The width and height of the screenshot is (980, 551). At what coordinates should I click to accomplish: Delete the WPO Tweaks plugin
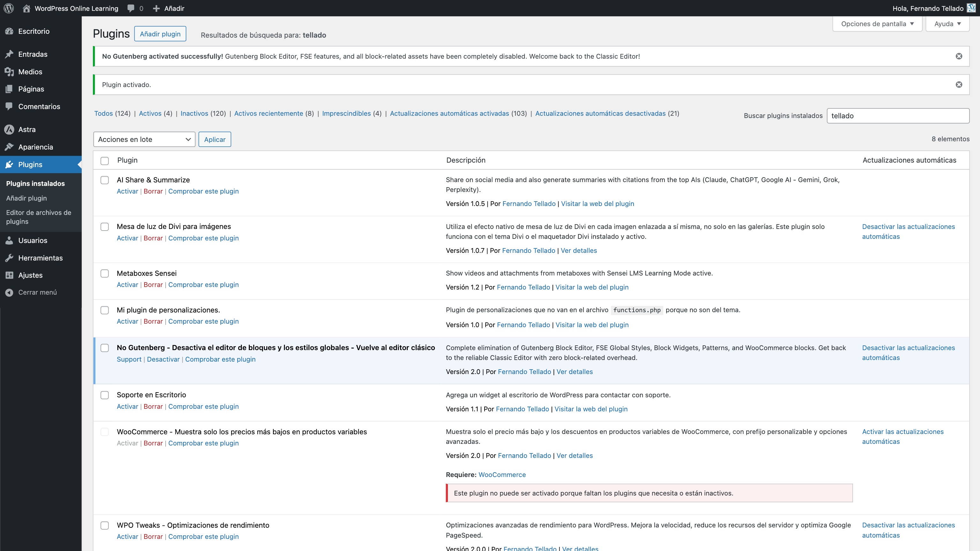pos(153,537)
